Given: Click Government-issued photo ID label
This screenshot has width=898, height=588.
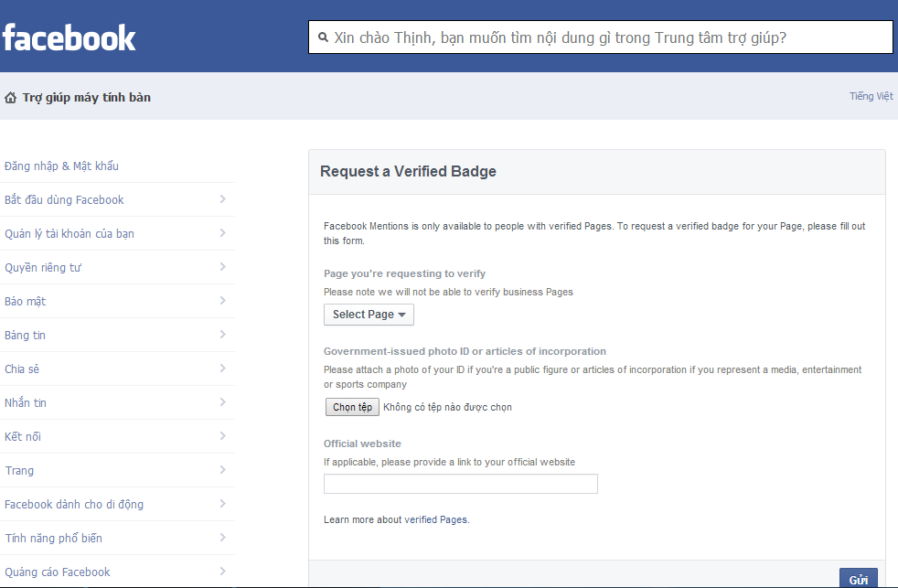Looking at the screenshot, I should coord(465,351).
